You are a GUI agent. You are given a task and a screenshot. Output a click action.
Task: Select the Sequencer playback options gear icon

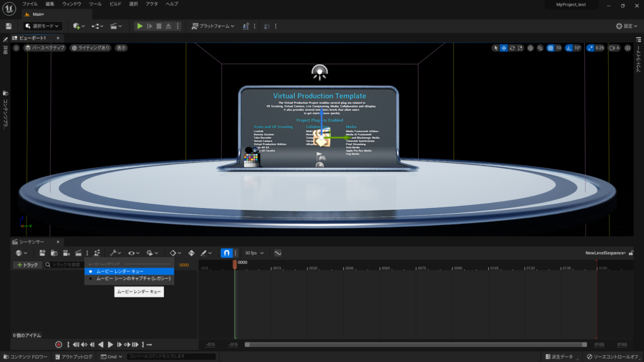coord(150,253)
